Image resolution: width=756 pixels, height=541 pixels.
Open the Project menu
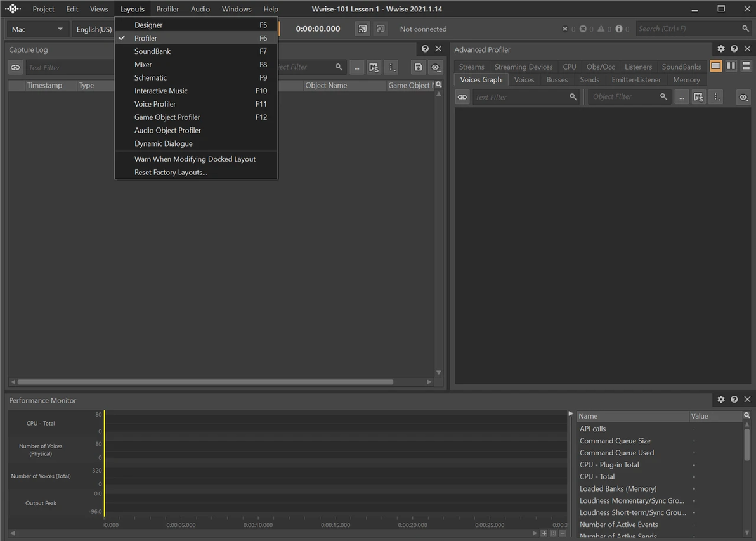[x=43, y=9]
